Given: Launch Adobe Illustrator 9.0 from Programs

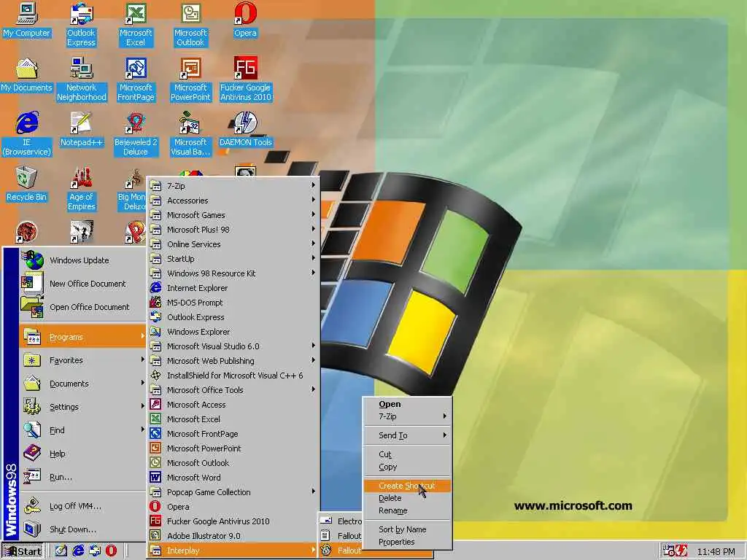Looking at the screenshot, I should coord(233,536).
